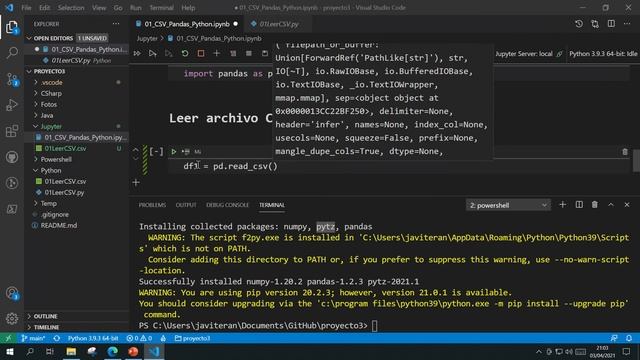
Task: Click Python 3.9.3 kernel idle selector
Action: click(603, 53)
